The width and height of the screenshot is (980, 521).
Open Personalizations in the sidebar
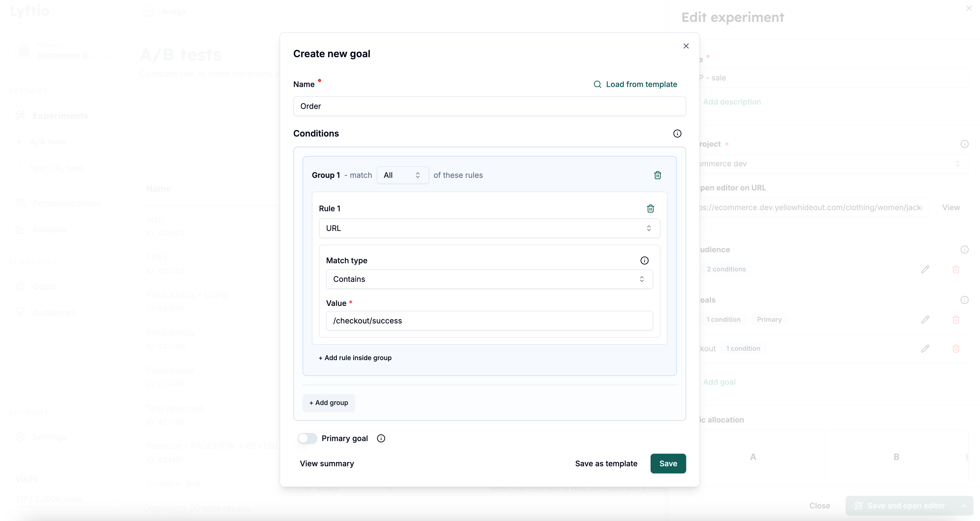[67, 203]
